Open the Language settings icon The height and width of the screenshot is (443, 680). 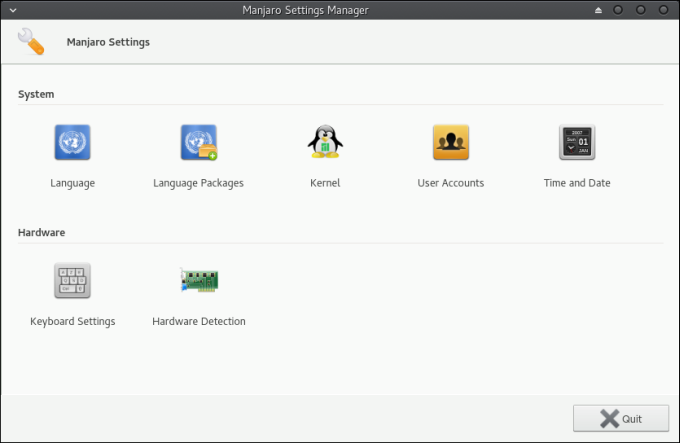[72, 142]
